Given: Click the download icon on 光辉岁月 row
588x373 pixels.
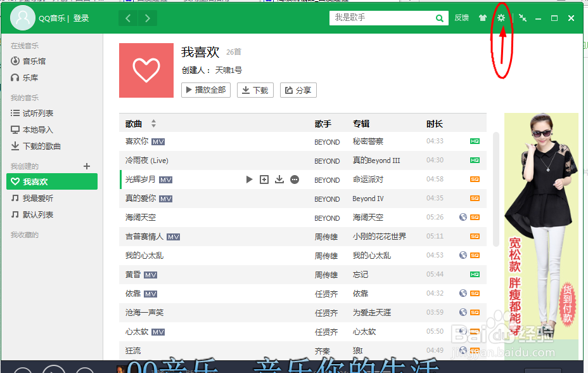Looking at the screenshot, I should click(279, 179).
